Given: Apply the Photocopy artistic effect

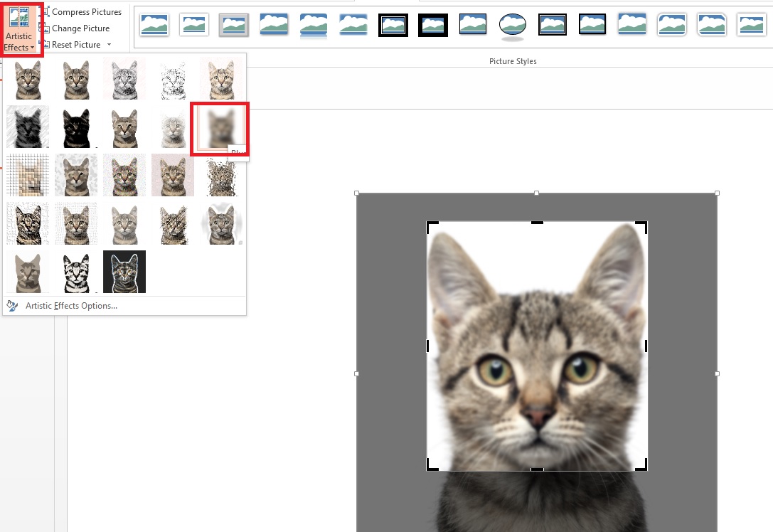Looking at the screenshot, I should point(76,271).
